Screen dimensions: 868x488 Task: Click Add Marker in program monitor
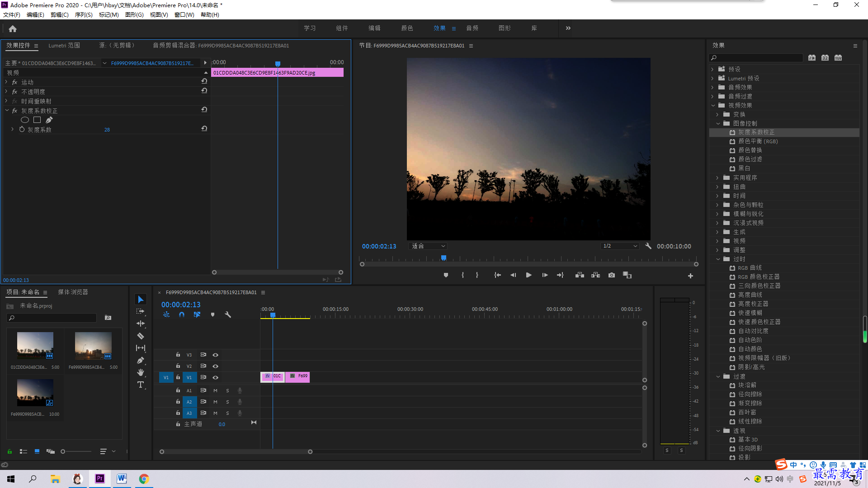tap(446, 275)
